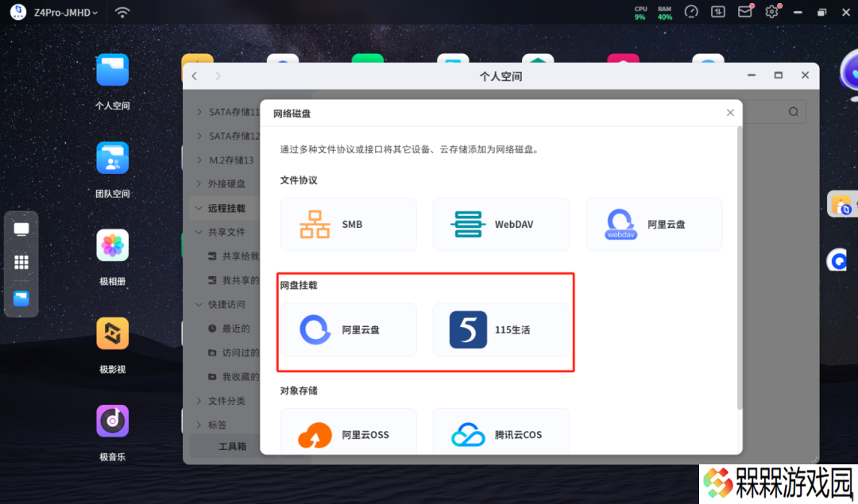Minimize the 个人空间 window
The image size is (858, 504).
(x=752, y=75)
